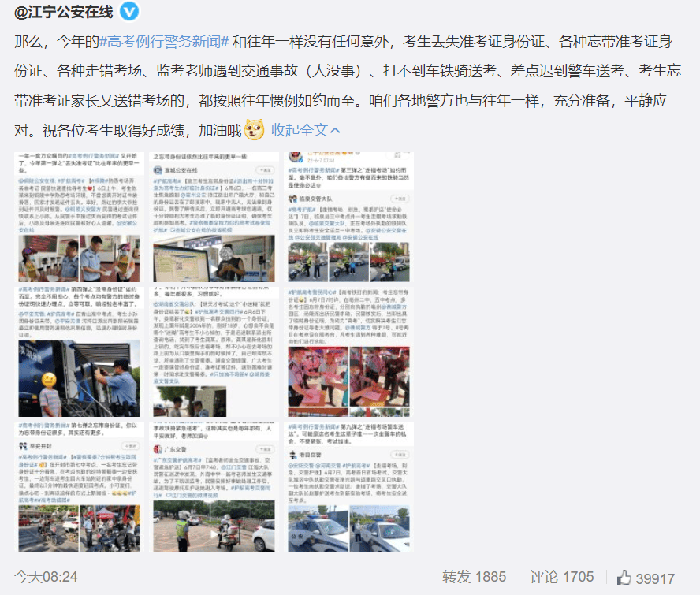Open top-middle thumbnail with computer monitor
This screenshot has height=595, width=700.
(214, 217)
